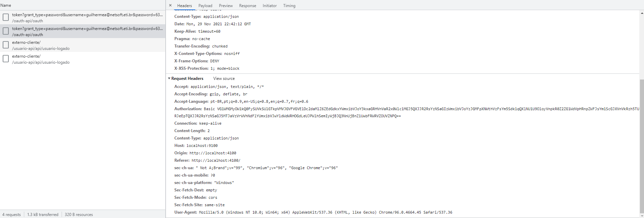Click the Content-Length: 2 header
644x218 pixels.
[192, 131]
